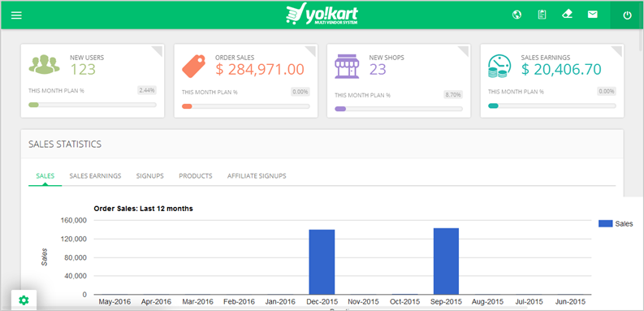Click the Order Sales tag icon
The width and height of the screenshot is (644, 311).
(193, 66)
